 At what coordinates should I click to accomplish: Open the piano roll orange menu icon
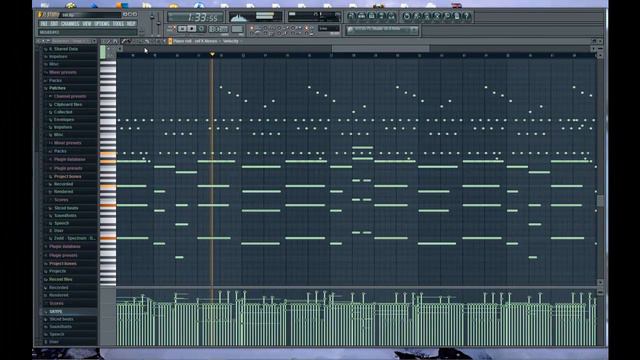coord(170,41)
